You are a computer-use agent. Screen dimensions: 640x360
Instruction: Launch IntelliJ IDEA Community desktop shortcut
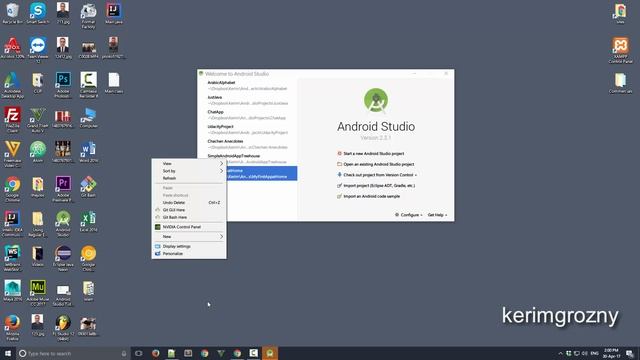(12, 223)
